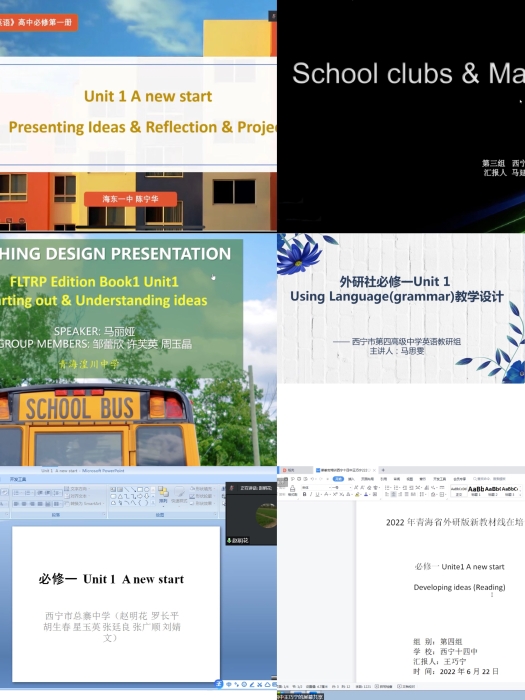Toggle the bullets list button in PowerPoint ribbon
Screen dimensions: 525x700
tap(17, 492)
